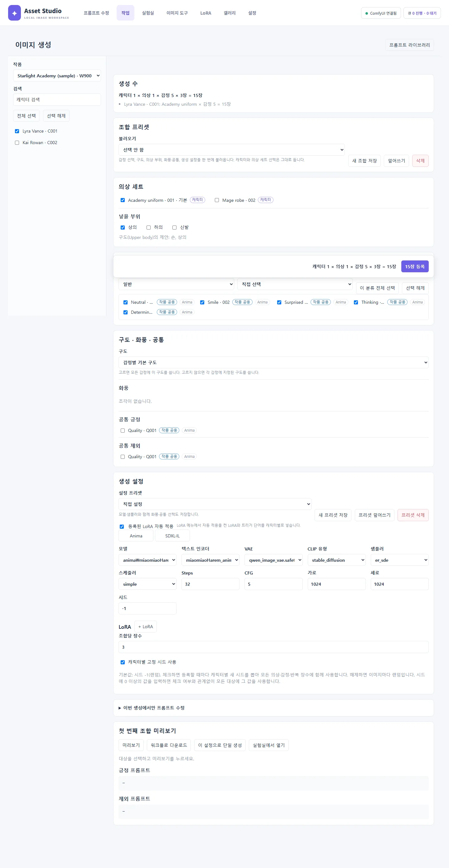Open the 일반 emotion category dropdown
The image size is (449, 868).
pos(176,284)
